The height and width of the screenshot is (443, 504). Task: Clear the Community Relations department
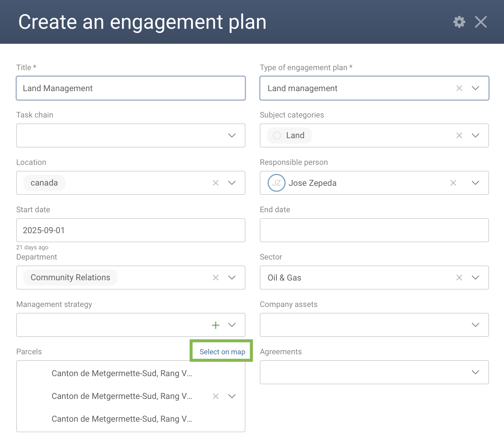coord(215,278)
